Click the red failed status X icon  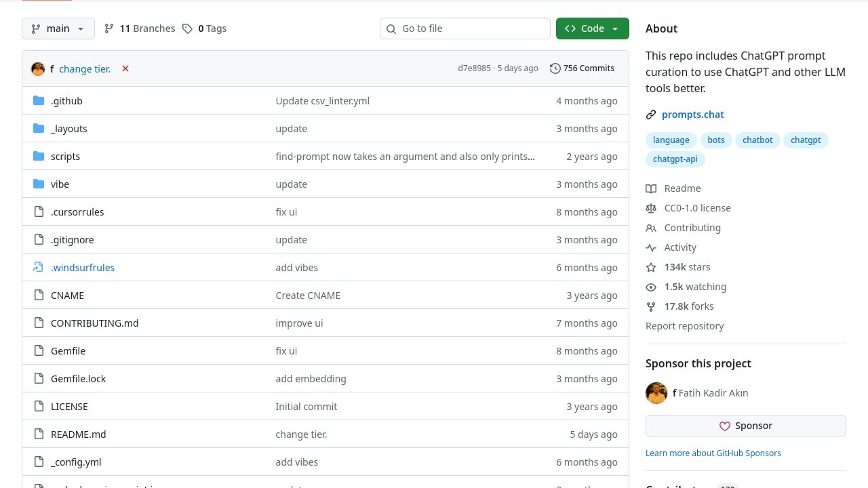[125, 68]
